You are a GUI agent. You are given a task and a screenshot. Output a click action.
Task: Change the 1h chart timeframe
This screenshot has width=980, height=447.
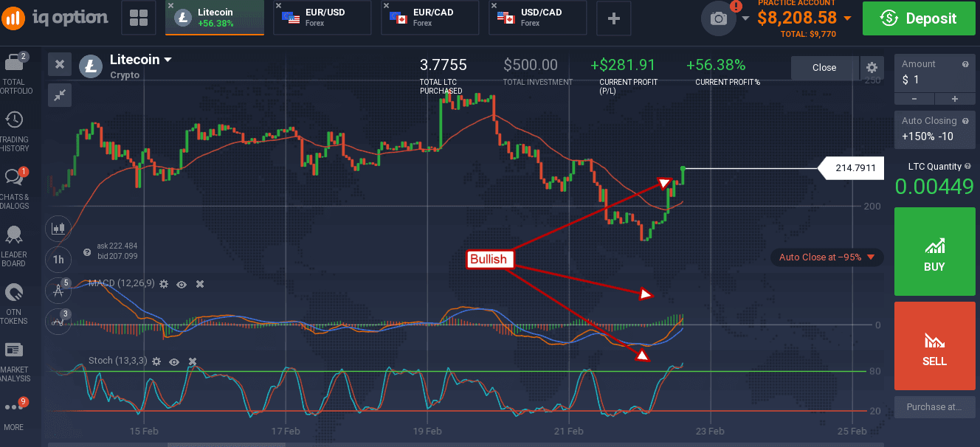pos(58,259)
